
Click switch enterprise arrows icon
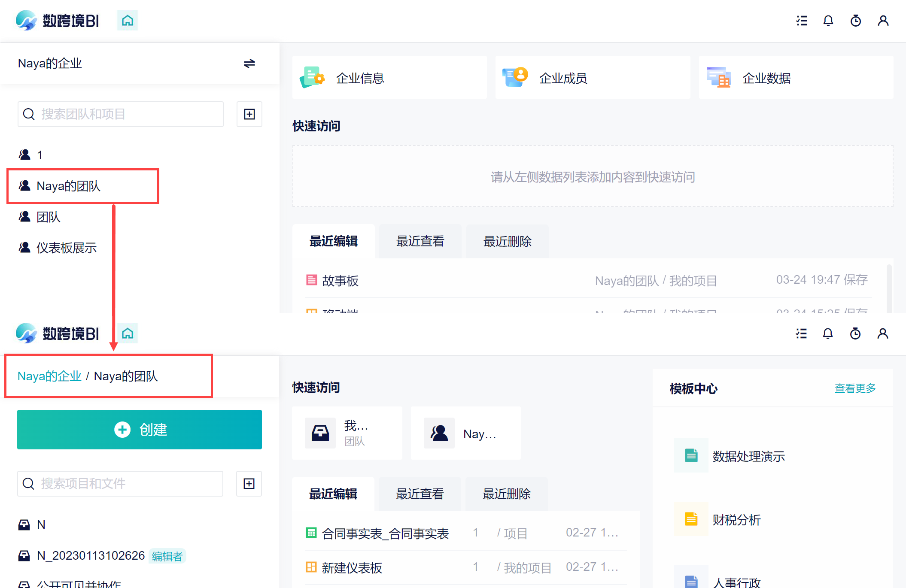(x=249, y=64)
